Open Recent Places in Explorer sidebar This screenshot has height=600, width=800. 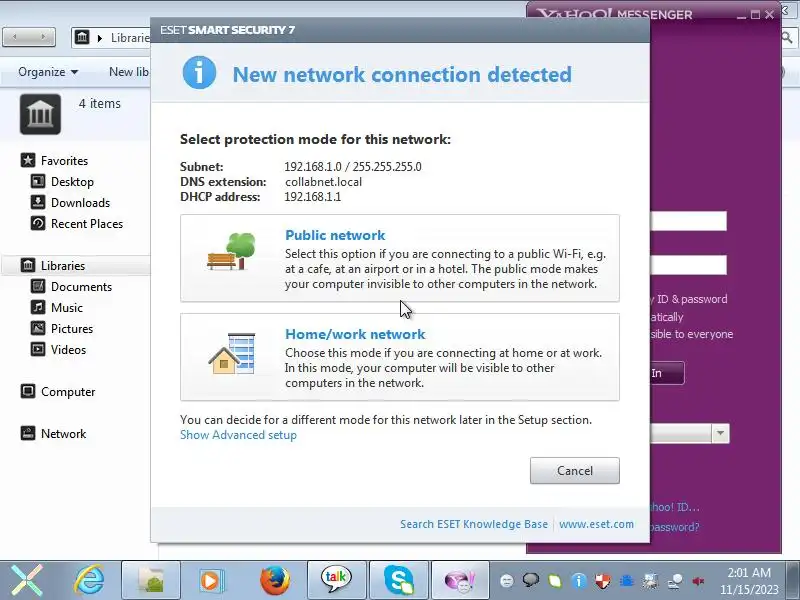(87, 223)
